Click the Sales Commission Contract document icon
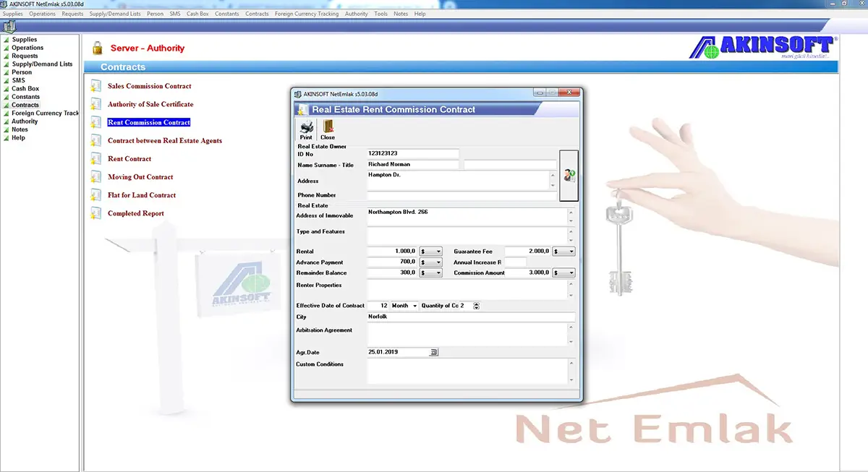868x472 pixels. 95,86
